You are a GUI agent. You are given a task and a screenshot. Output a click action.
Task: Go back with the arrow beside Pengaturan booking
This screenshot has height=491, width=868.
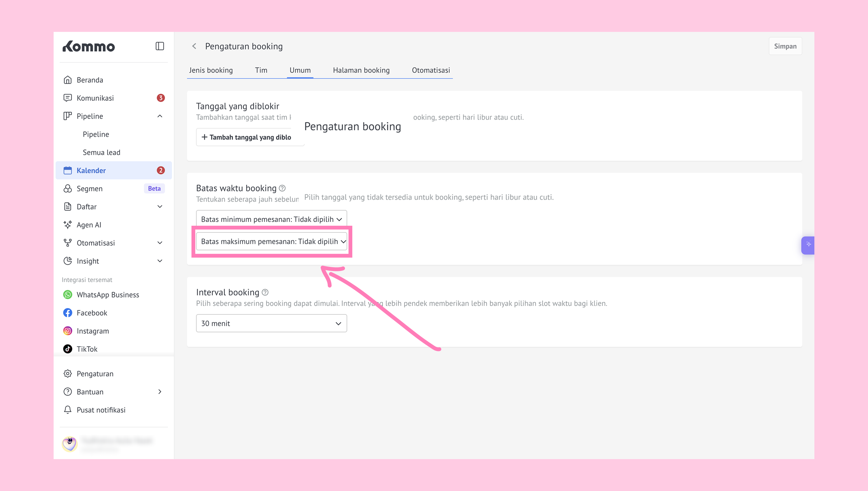(194, 46)
